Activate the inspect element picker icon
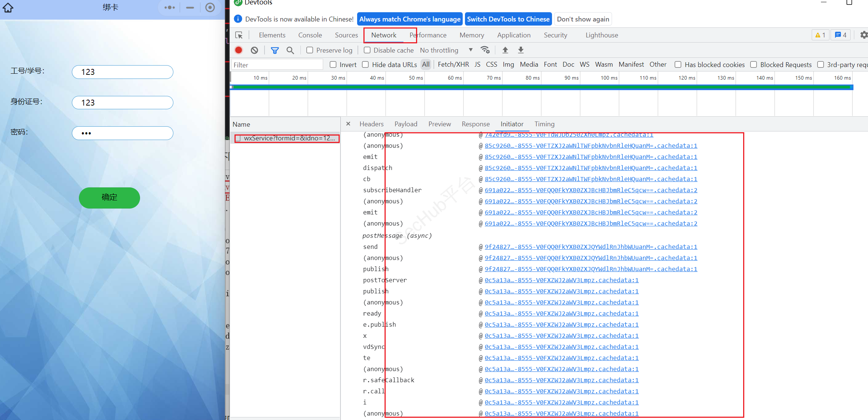The height and width of the screenshot is (420, 868). pyautogui.click(x=239, y=35)
